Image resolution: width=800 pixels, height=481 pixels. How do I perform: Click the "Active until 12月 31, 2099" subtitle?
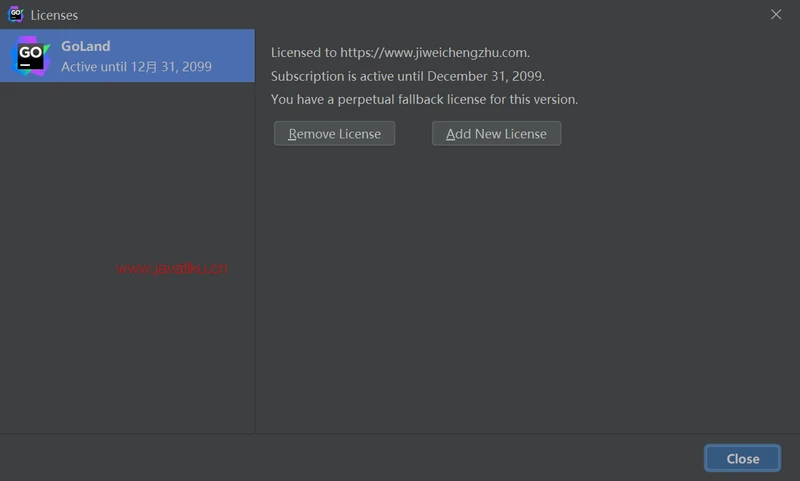pyautogui.click(x=136, y=67)
